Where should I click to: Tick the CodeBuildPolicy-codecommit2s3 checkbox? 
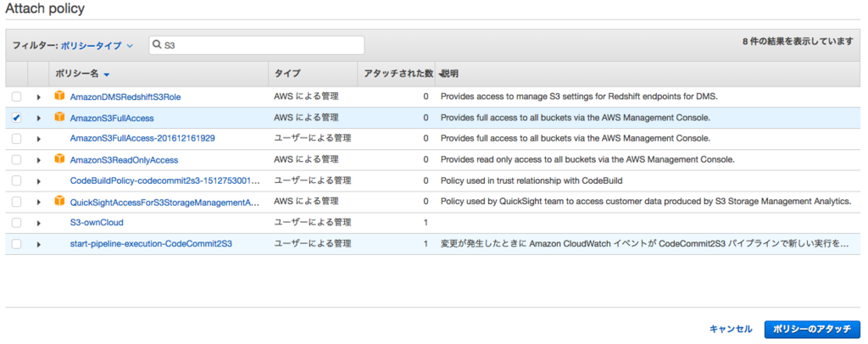point(17,180)
